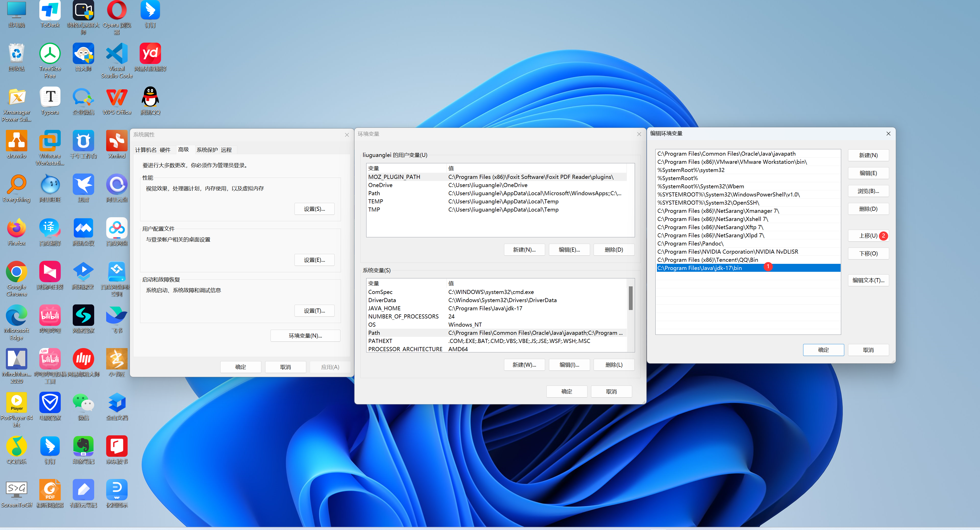Viewport: 980px width, 530px height.
Task: Open 此电脑 (This PC) icon
Action: pyautogui.click(x=16, y=15)
